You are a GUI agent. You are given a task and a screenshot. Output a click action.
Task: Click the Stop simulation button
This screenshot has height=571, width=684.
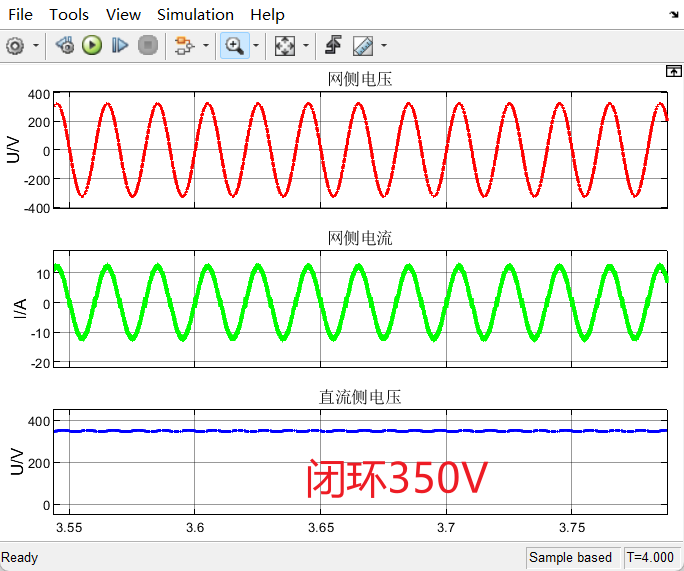click(x=148, y=45)
